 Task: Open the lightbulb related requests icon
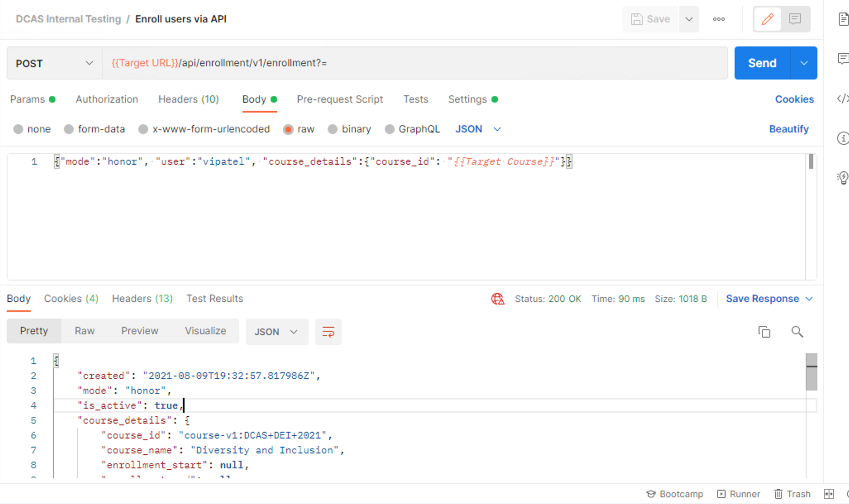[843, 178]
